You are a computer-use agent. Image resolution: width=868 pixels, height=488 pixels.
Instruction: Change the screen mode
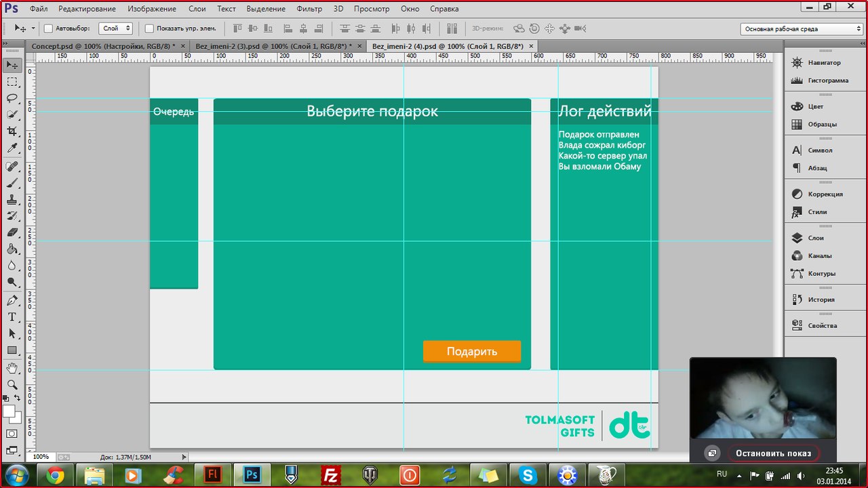click(x=12, y=450)
